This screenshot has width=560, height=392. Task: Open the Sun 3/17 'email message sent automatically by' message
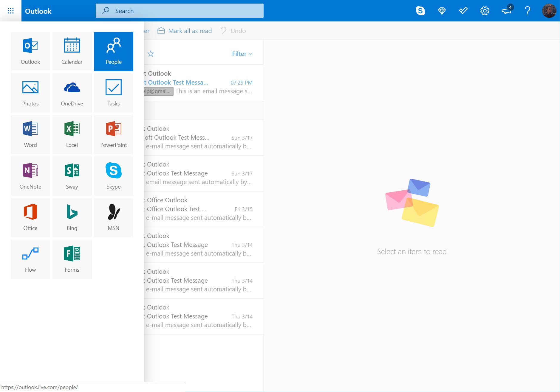click(x=204, y=173)
